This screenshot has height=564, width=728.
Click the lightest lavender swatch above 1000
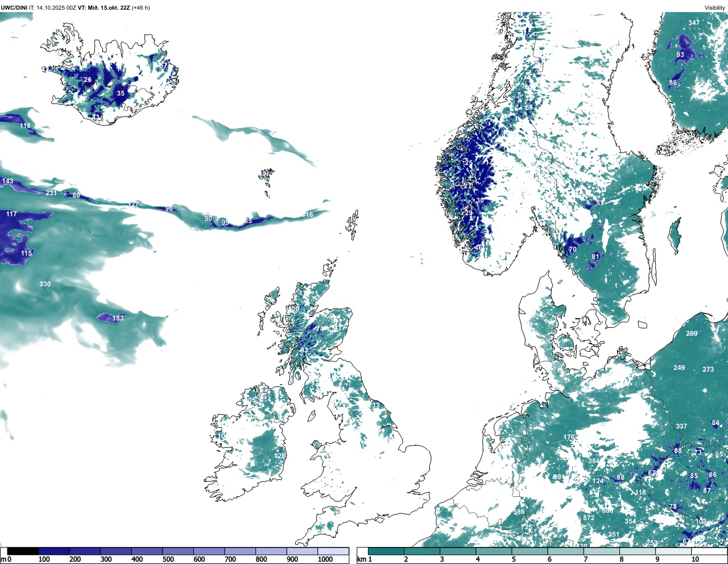tap(333, 551)
